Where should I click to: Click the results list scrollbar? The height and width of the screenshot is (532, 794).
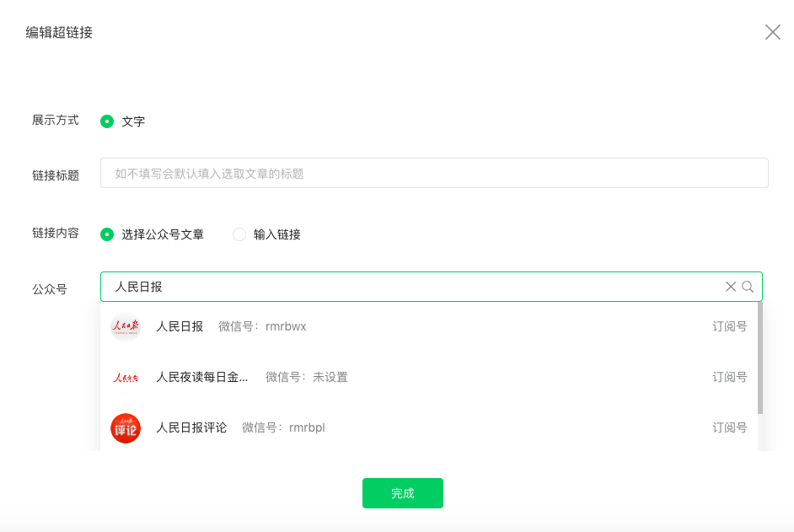pyautogui.click(x=760, y=357)
